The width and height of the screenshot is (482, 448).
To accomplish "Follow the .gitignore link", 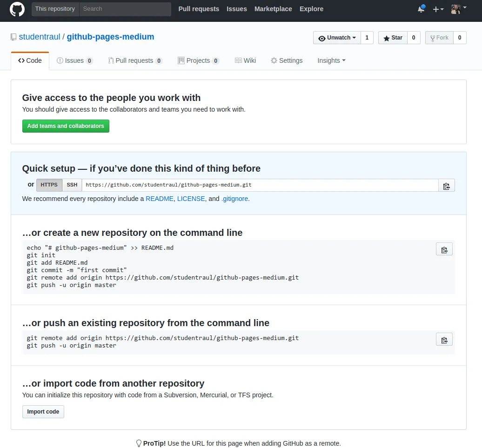I will click(234, 199).
